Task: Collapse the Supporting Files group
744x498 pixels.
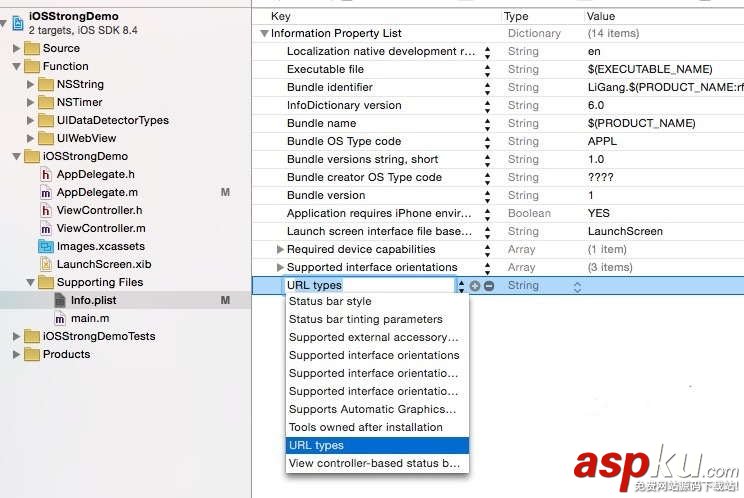Action: click(x=30, y=283)
